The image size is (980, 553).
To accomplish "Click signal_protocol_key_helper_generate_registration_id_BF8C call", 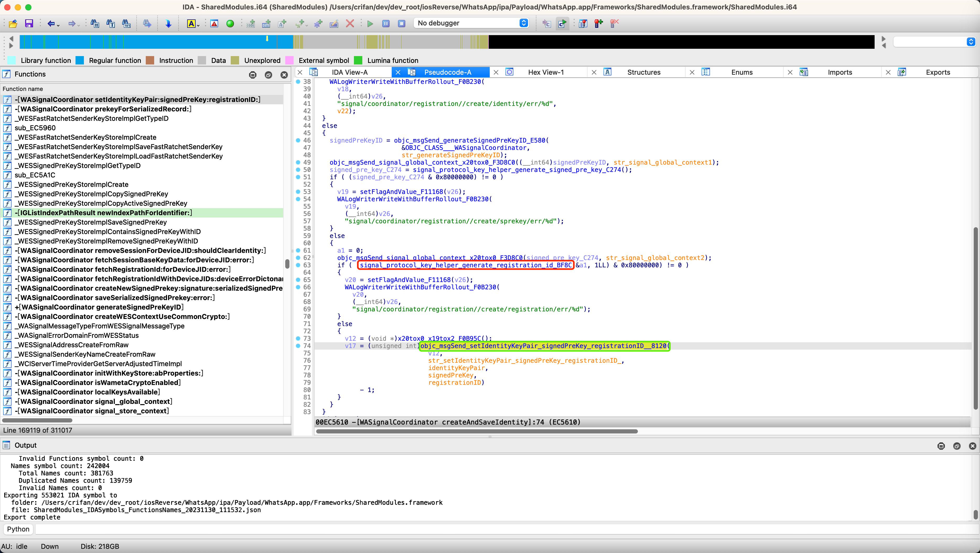I will click(466, 265).
